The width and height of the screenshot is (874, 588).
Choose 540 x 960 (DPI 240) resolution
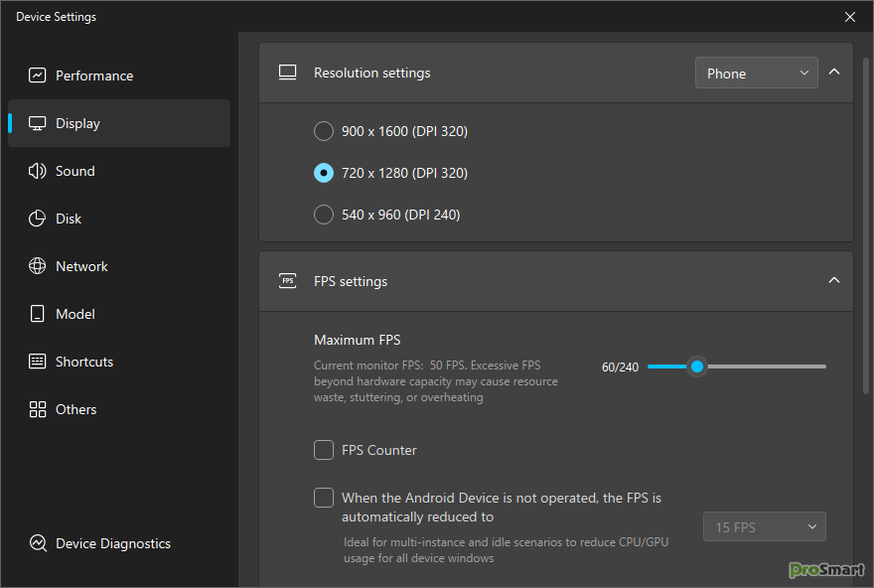tap(324, 215)
